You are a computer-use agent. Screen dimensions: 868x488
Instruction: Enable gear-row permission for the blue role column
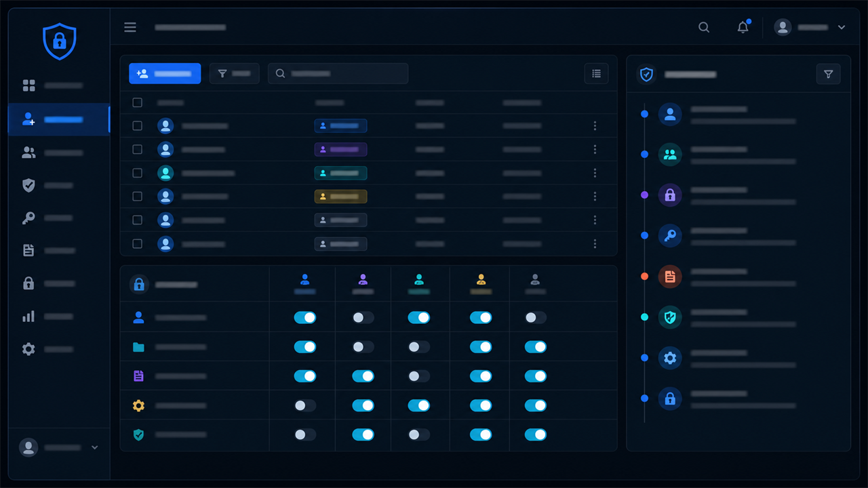pyautogui.click(x=304, y=405)
